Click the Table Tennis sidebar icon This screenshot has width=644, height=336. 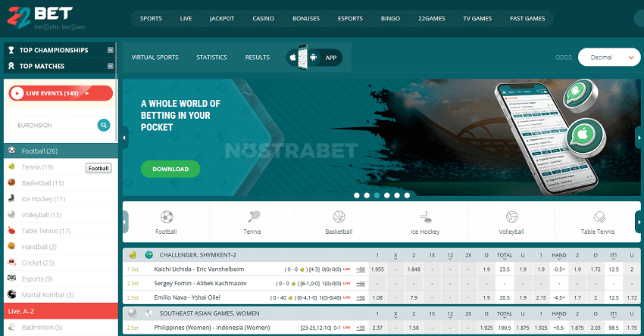coord(12,231)
